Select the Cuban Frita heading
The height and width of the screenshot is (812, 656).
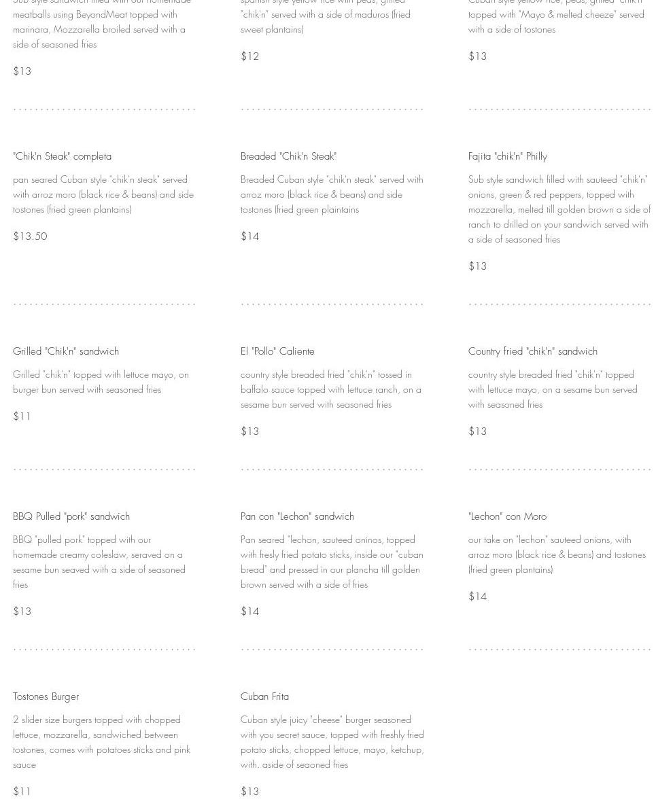[265, 697]
